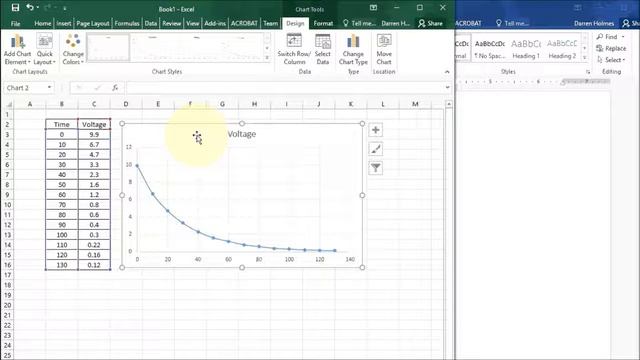Click Darren Holmes account name in Word
640x360 pixels.
click(x=594, y=23)
